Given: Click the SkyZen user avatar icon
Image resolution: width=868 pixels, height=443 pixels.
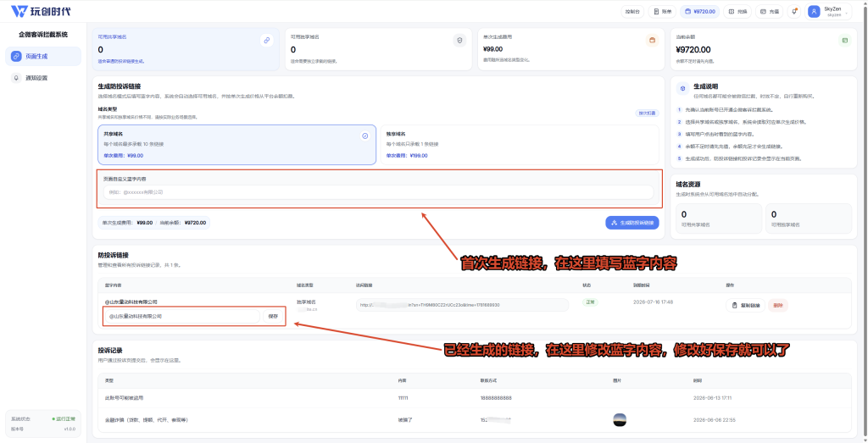Looking at the screenshot, I should pos(814,11).
